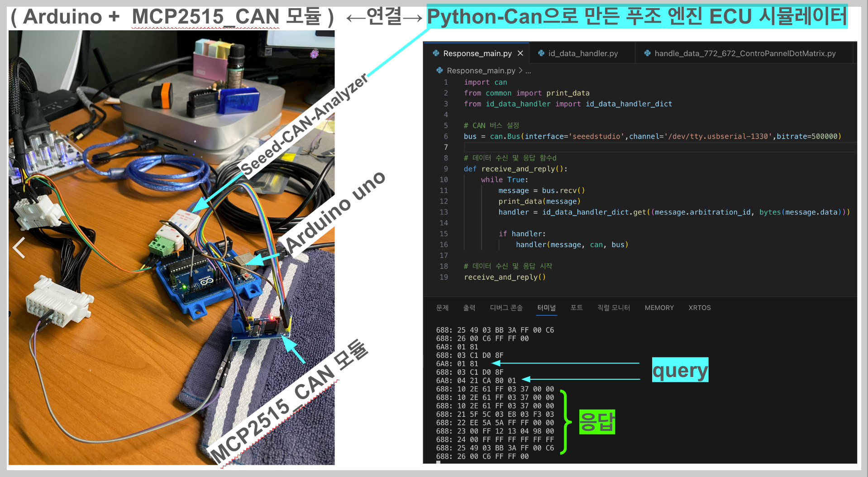Screen dimensions: 868x477
Task: Click the '# 데이터 수신 및 응답 함수d' comment
Action: coord(510,158)
